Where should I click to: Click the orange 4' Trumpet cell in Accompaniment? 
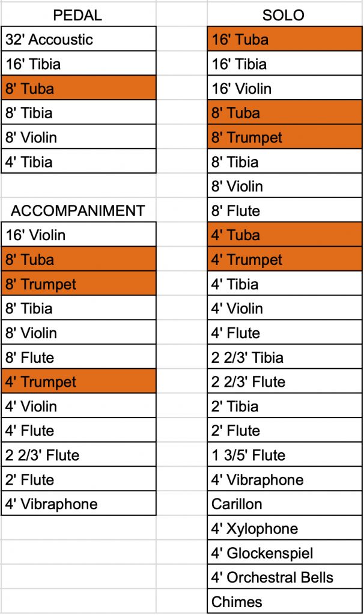78,382
